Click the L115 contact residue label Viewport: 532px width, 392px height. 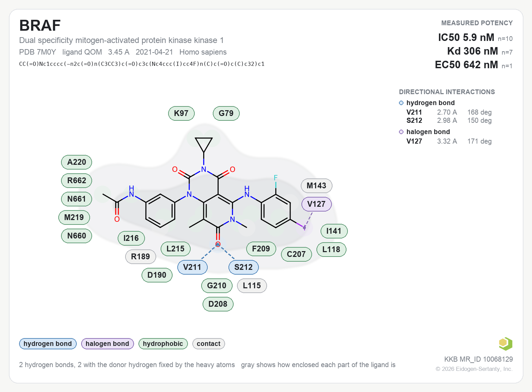252,286
